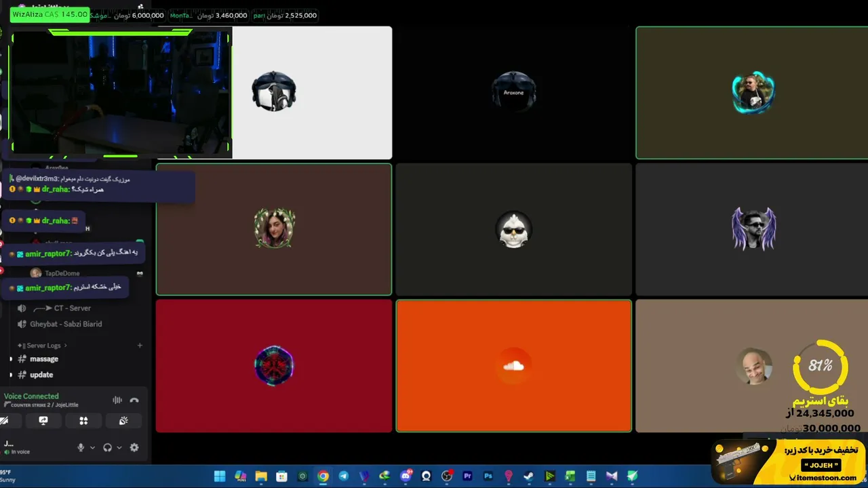Open the Copilot icon on the taskbar

240,476
